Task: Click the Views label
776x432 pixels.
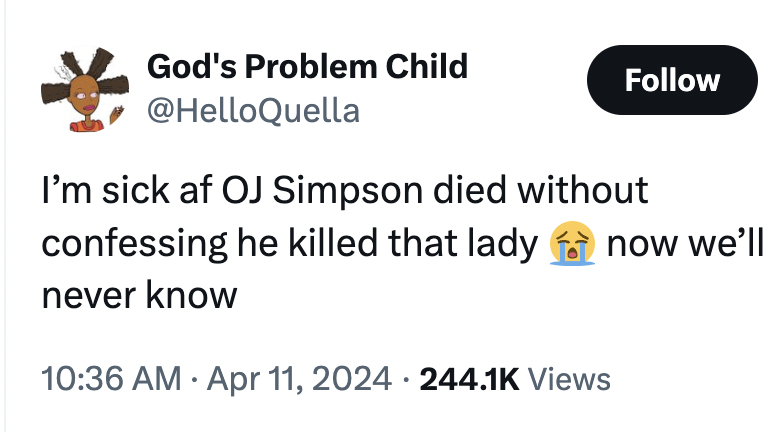Action: coord(567,379)
